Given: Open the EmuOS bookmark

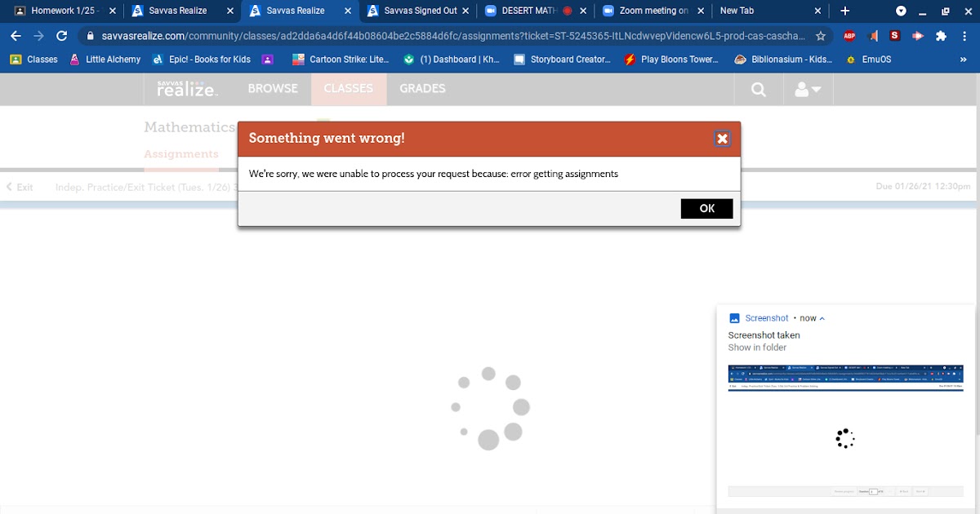Looking at the screenshot, I should click(869, 60).
